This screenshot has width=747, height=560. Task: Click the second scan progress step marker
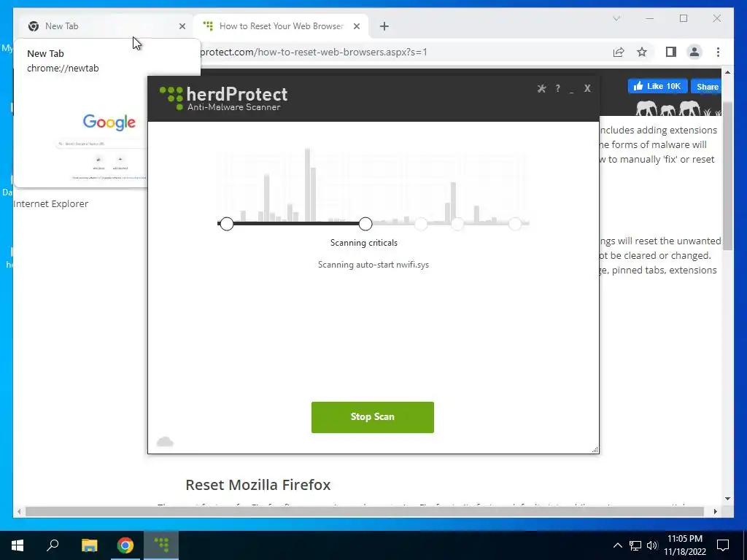click(x=365, y=223)
